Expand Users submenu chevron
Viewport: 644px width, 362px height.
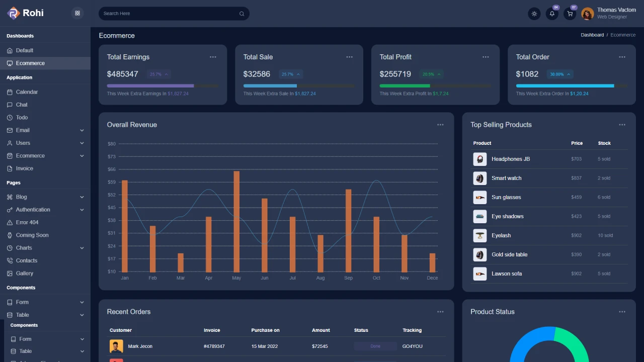[82, 143]
